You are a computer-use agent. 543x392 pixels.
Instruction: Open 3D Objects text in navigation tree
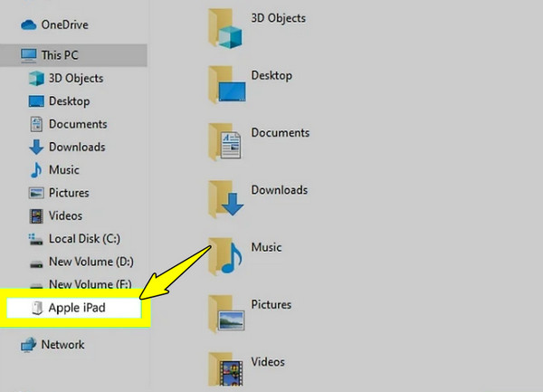click(76, 78)
